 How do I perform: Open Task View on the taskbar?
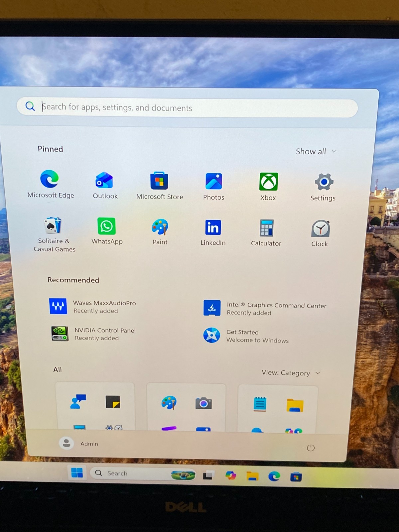pyautogui.click(x=209, y=475)
